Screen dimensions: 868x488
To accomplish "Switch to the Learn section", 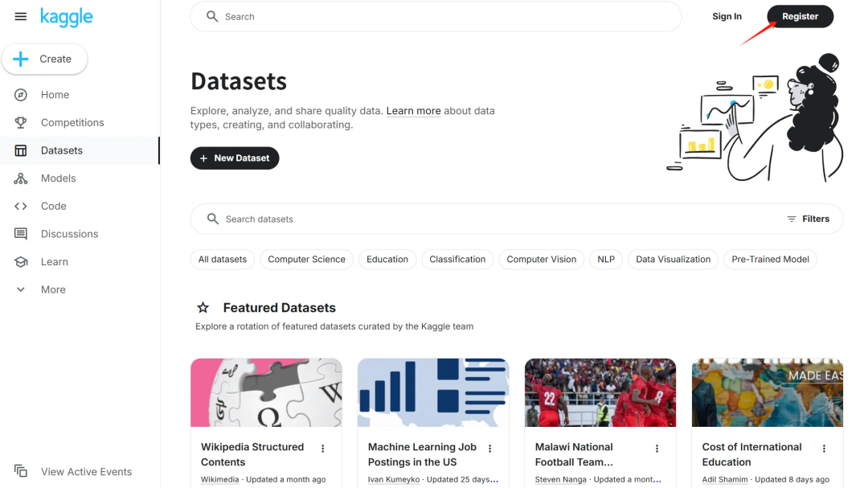I will pos(20,261).
